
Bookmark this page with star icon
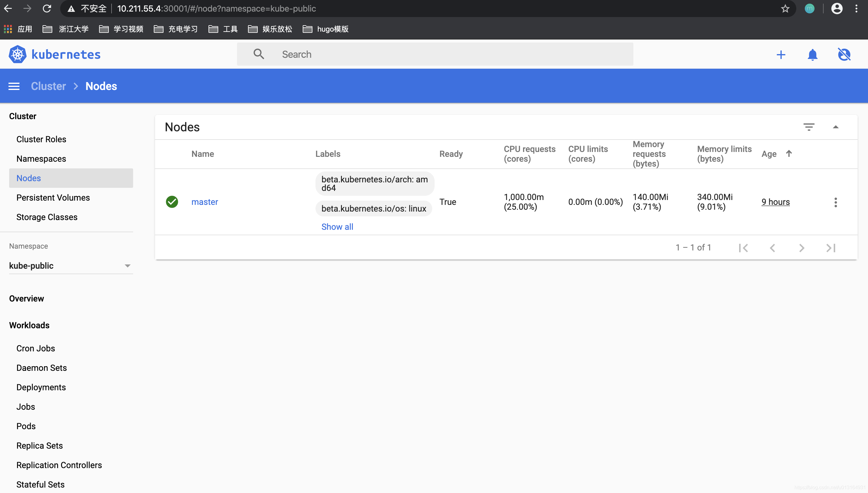(x=785, y=9)
